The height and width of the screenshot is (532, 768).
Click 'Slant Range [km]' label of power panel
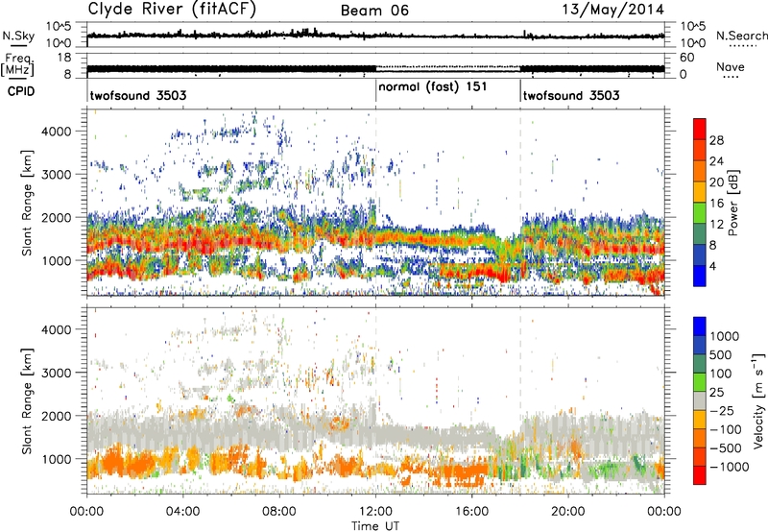[27, 203]
